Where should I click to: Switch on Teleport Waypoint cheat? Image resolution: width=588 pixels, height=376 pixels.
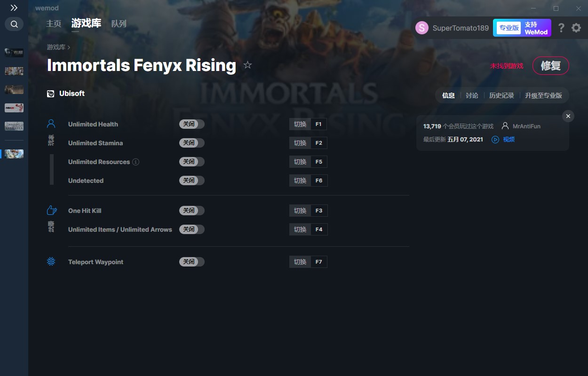(x=191, y=262)
